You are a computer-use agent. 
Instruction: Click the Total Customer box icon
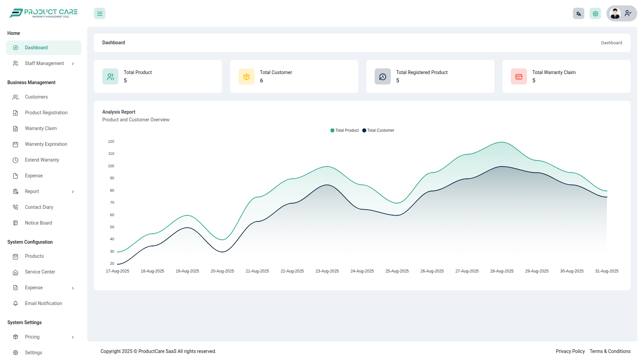247,77
